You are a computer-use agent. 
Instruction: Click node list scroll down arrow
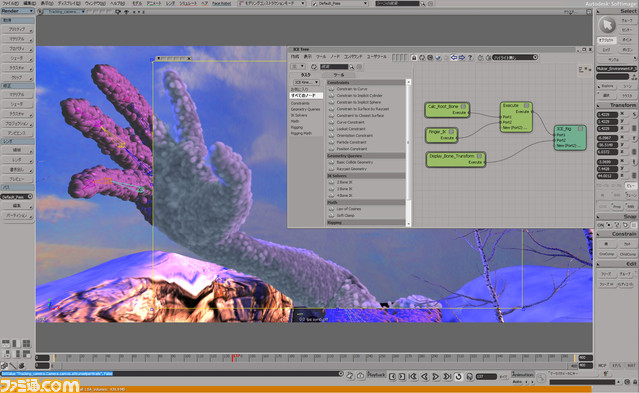pyautogui.click(x=408, y=223)
